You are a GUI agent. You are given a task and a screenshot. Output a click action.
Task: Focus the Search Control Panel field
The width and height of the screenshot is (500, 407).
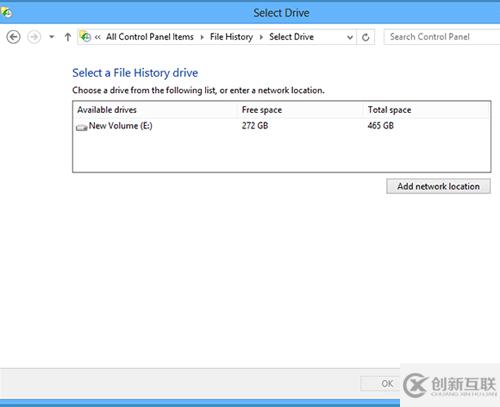[x=442, y=37]
